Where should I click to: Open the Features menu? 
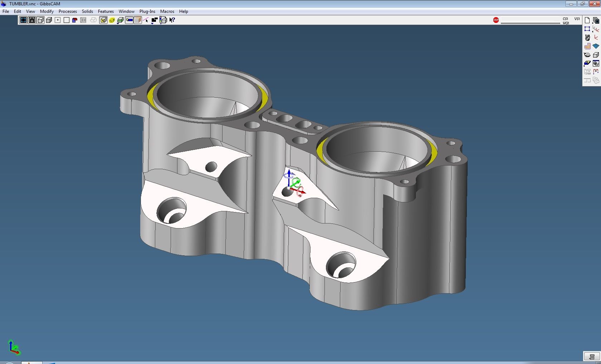(x=106, y=11)
